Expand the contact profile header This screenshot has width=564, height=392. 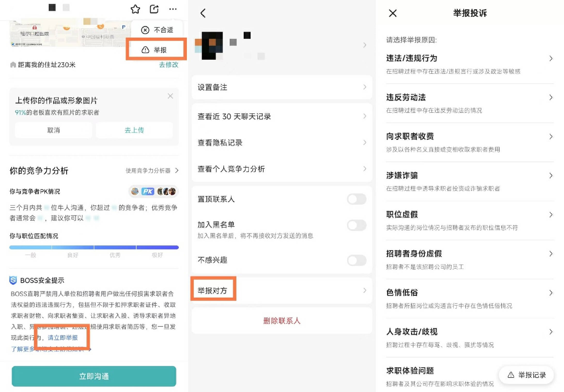pyautogui.click(x=365, y=45)
